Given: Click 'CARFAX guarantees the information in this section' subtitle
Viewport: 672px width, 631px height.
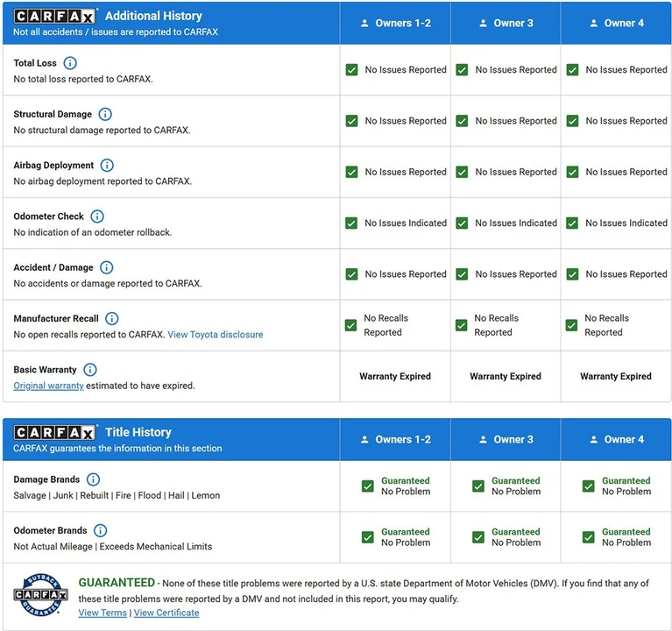Looking at the screenshot, I should [x=117, y=449].
